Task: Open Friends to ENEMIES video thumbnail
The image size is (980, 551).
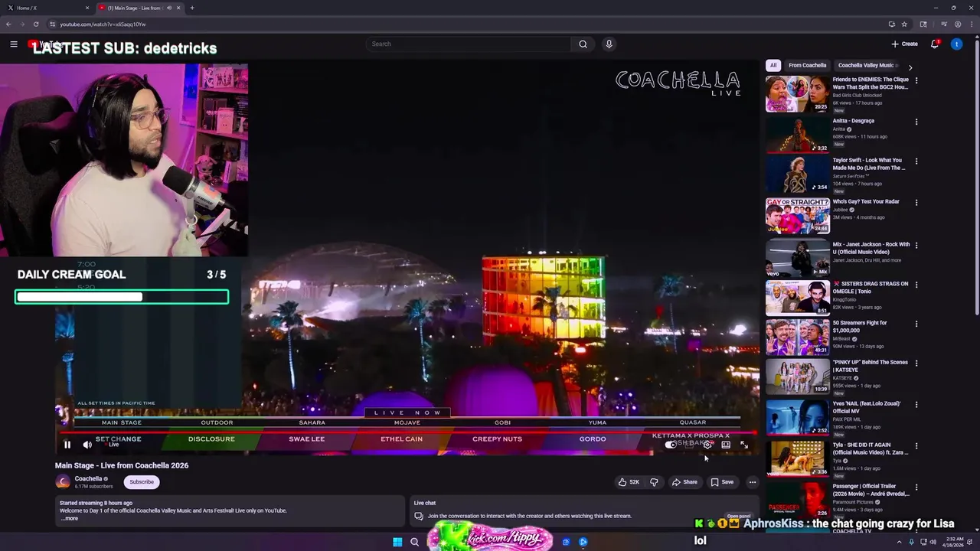Action: tap(797, 93)
